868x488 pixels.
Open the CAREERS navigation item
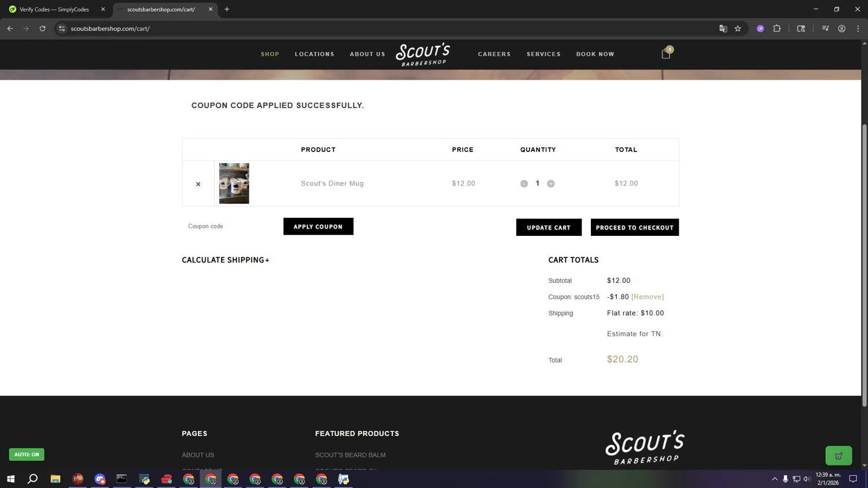coord(494,54)
